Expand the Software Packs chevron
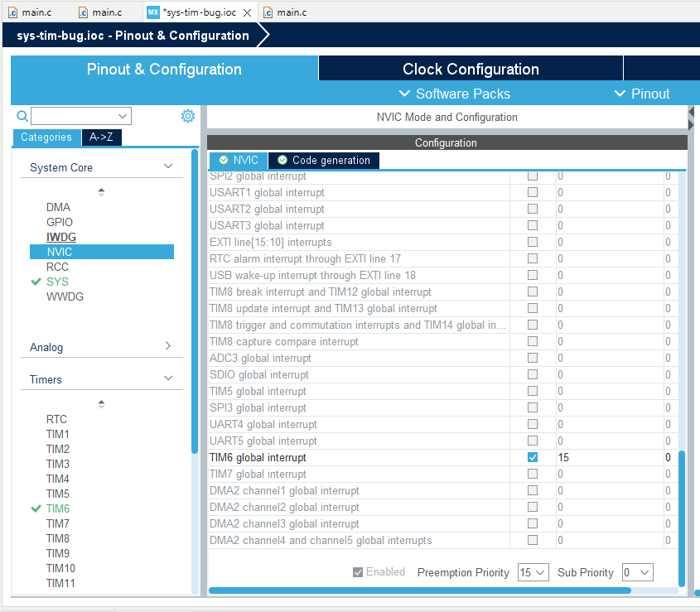 click(x=404, y=94)
